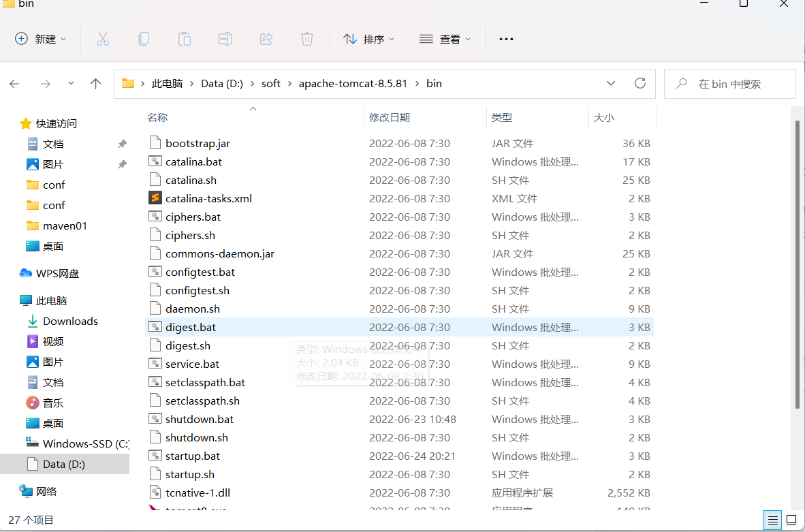
Task: Select startup.bat file
Action: click(399, 456)
